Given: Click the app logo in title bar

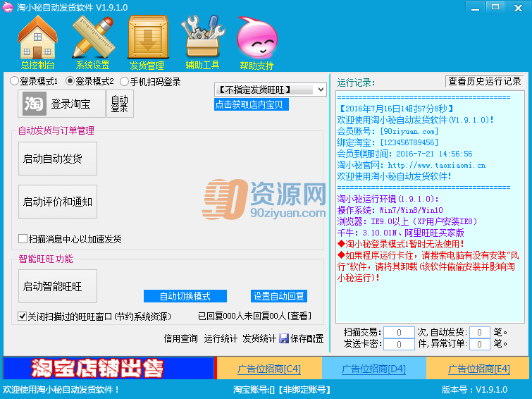Looking at the screenshot, I should (8, 7).
